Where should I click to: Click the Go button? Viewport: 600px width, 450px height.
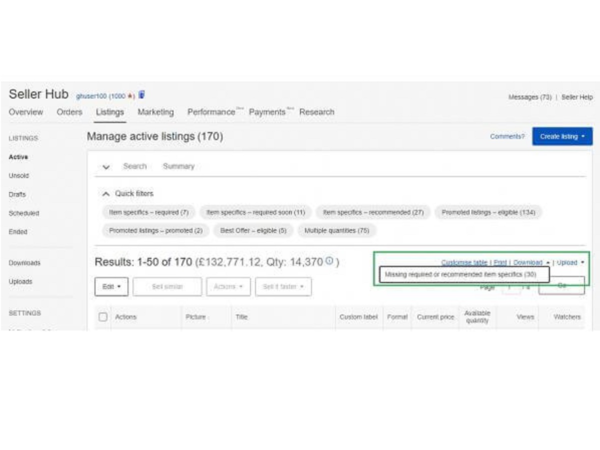[561, 286]
